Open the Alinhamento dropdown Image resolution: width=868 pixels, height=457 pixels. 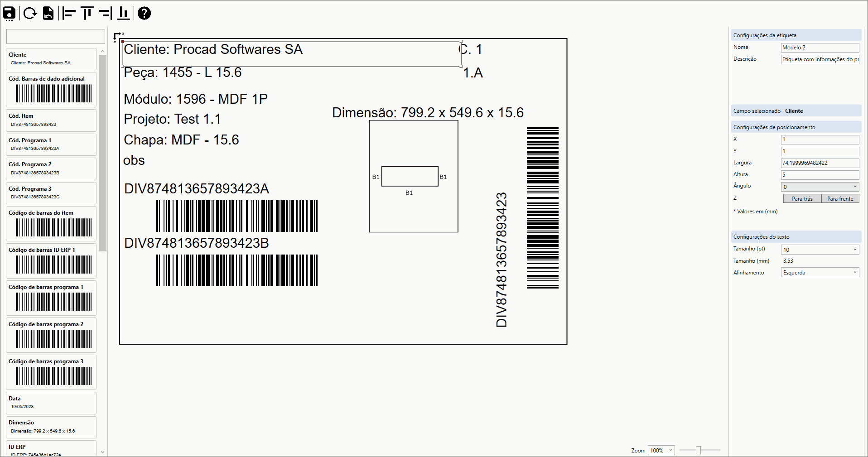tap(820, 273)
